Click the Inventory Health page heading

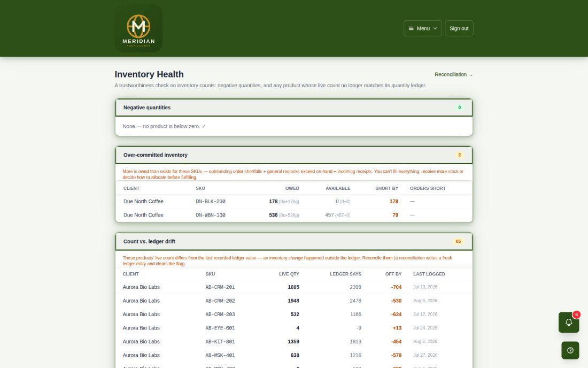tap(149, 74)
